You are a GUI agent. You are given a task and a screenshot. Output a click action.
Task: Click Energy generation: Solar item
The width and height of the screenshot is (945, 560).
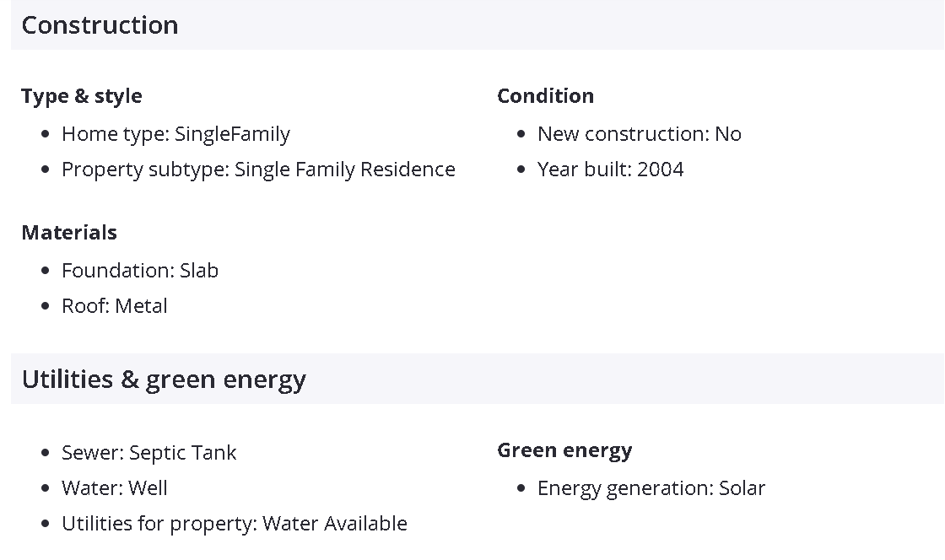pyautogui.click(x=651, y=488)
